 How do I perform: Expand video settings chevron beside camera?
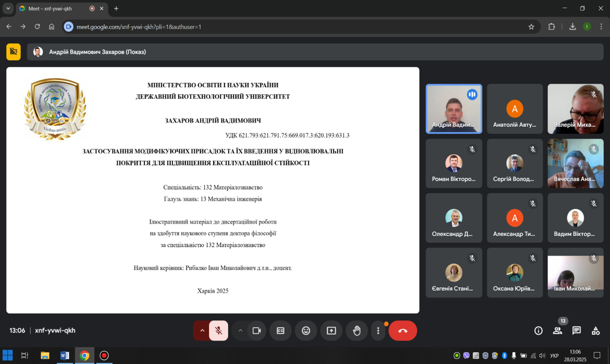click(x=241, y=331)
